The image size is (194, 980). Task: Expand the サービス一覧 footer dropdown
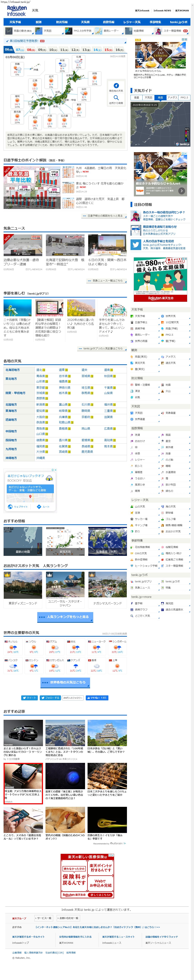click(x=44, y=918)
